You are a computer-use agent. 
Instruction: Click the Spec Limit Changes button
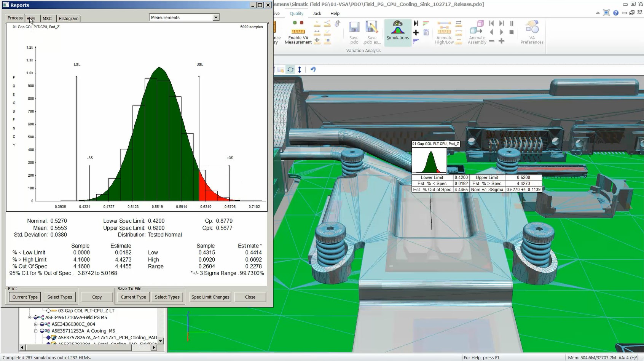pyautogui.click(x=210, y=297)
